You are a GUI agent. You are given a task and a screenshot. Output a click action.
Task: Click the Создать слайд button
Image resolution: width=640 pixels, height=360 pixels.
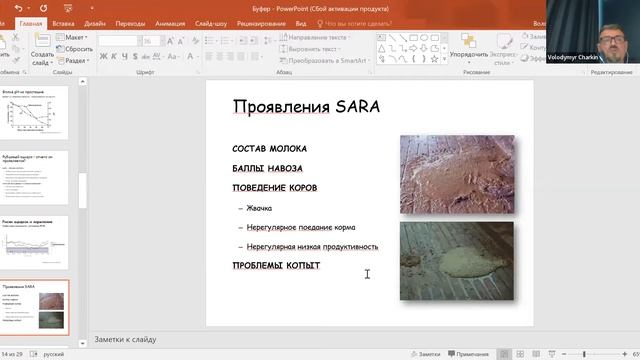(42, 50)
